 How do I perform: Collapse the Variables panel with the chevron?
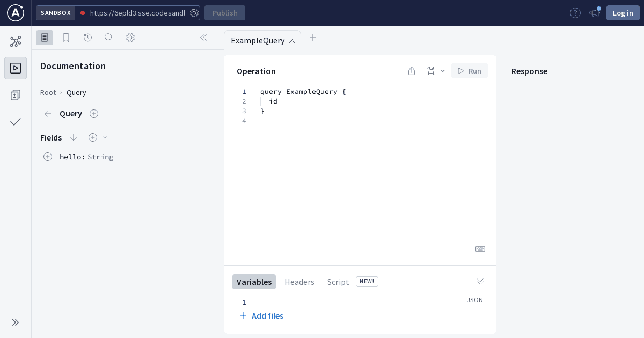click(x=480, y=282)
